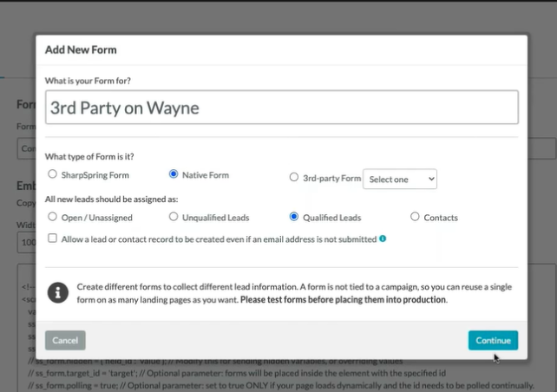Assign new leads as Open / Unassigned
557x392 pixels.
53,217
